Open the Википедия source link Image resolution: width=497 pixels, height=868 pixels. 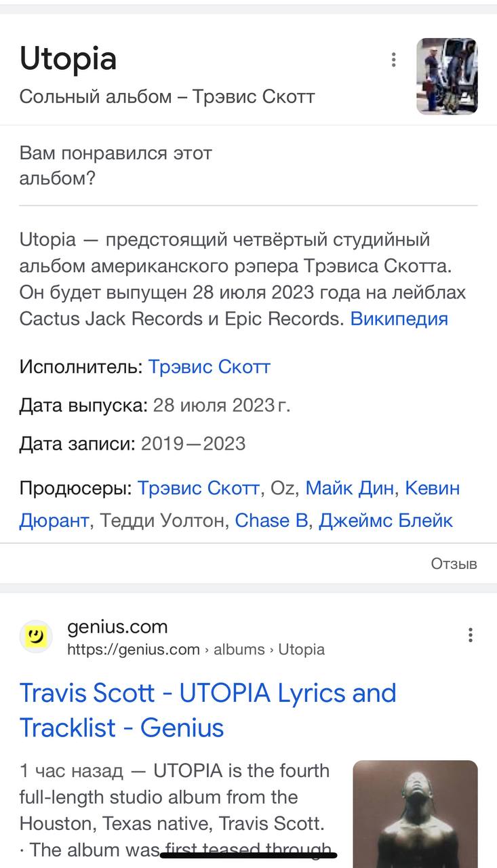pos(399,318)
